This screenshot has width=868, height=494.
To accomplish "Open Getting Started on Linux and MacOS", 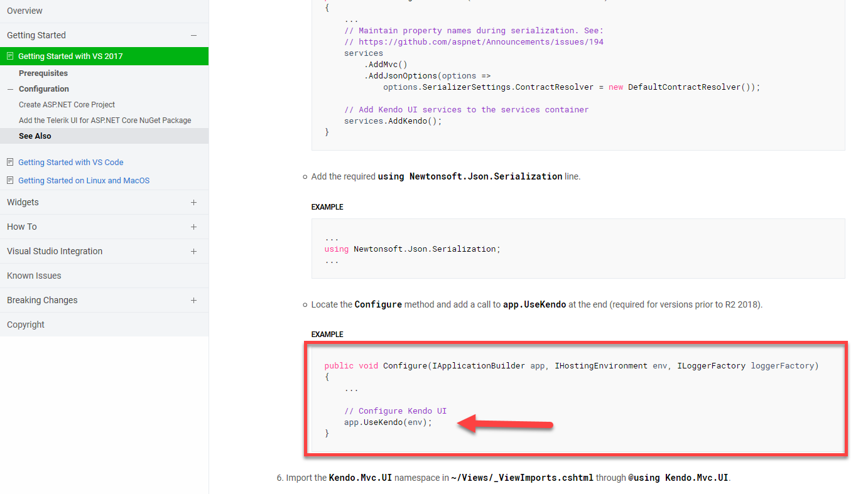I will point(84,180).
